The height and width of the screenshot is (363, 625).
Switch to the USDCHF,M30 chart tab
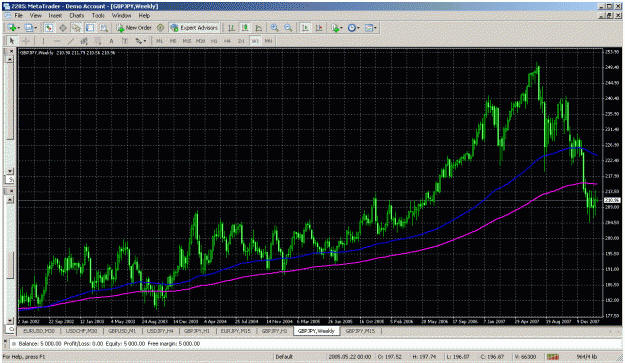[81, 331]
